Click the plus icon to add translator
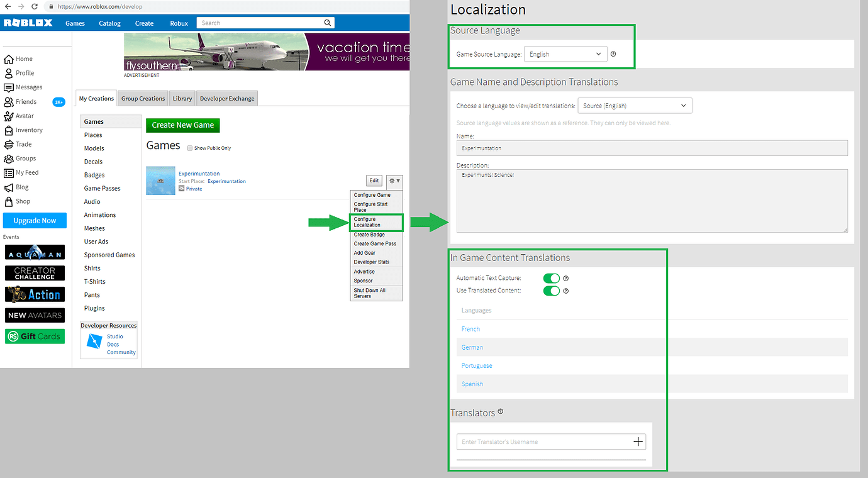The width and height of the screenshot is (868, 478). 638,442
